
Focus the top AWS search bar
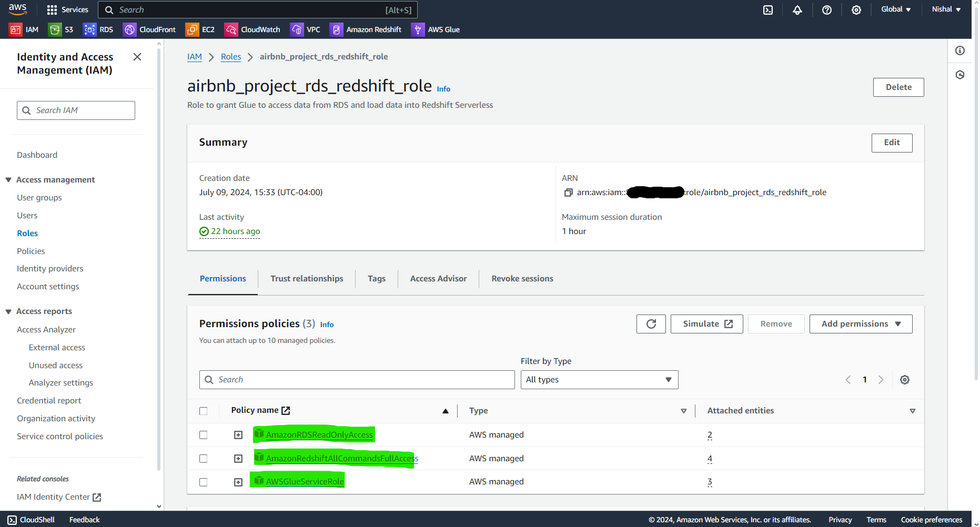258,10
